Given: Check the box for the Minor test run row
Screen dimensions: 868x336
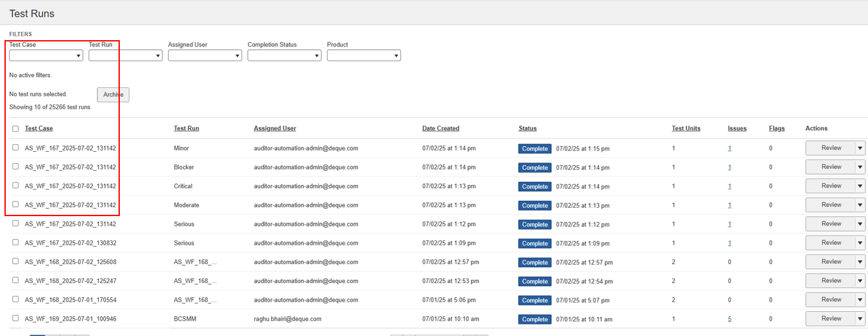Looking at the screenshot, I should coord(15,147).
